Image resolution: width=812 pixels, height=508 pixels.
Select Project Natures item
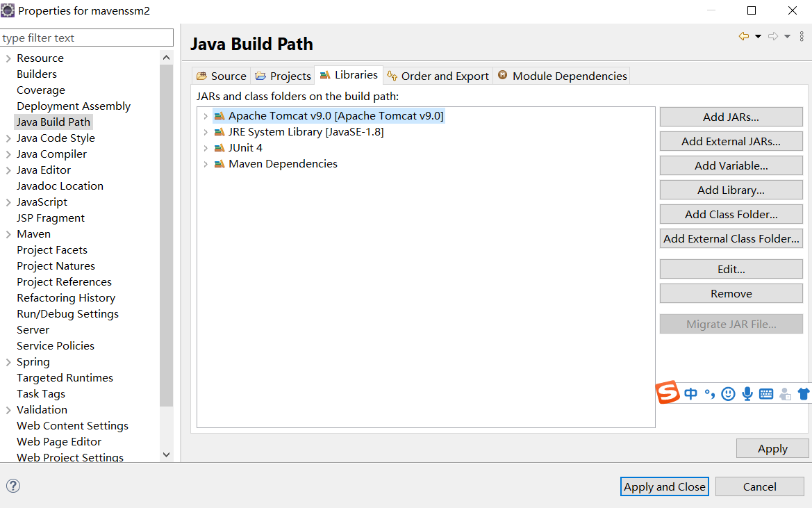tap(56, 266)
